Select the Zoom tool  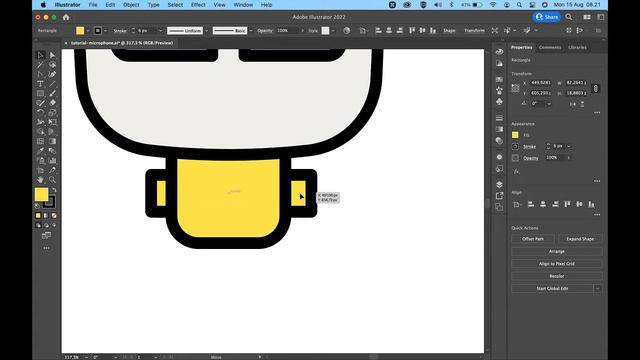pyautogui.click(x=53, y=180)
